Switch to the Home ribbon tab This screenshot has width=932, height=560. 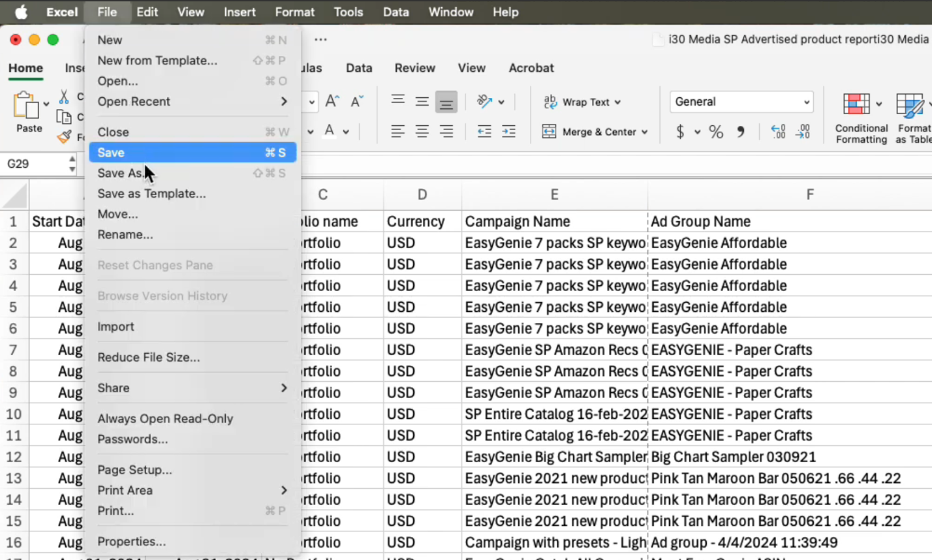[25, 68]
